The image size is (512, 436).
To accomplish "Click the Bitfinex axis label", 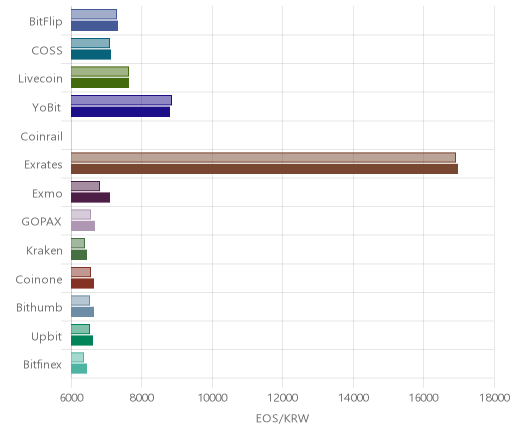I will tap(43, 365).
